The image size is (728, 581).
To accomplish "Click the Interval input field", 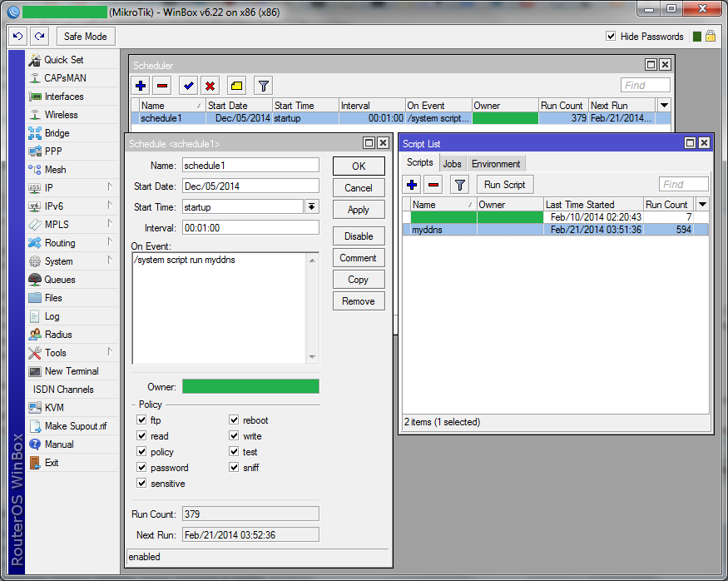I will [x=250, y=227].
